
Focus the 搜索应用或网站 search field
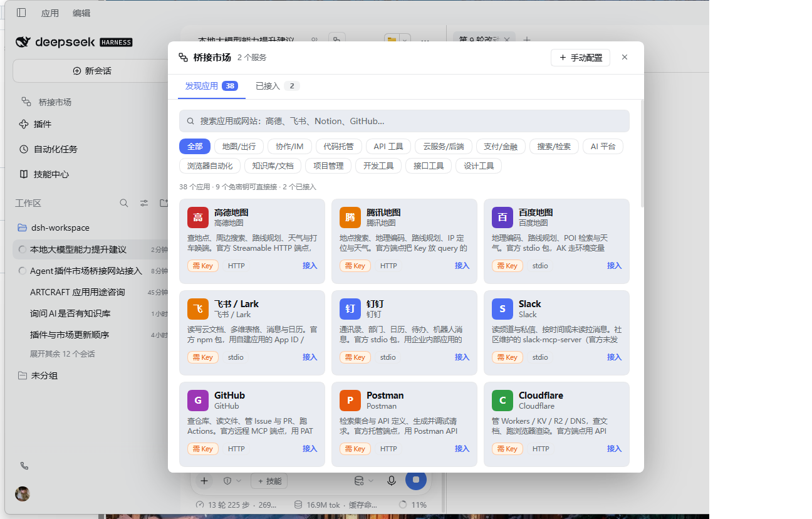pos(404,121)
